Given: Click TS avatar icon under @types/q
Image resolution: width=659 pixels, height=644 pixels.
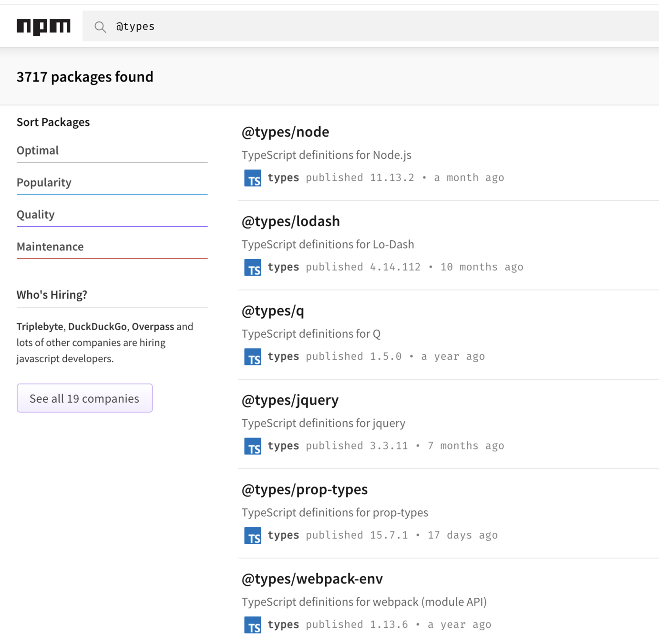Looking at the screenshot, I should 253,357.
